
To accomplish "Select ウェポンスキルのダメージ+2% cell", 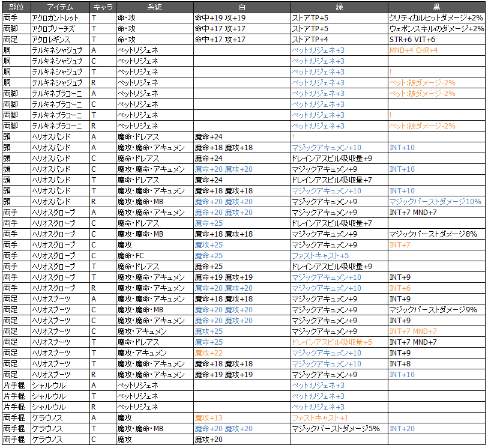I will [x=436, y=29].
